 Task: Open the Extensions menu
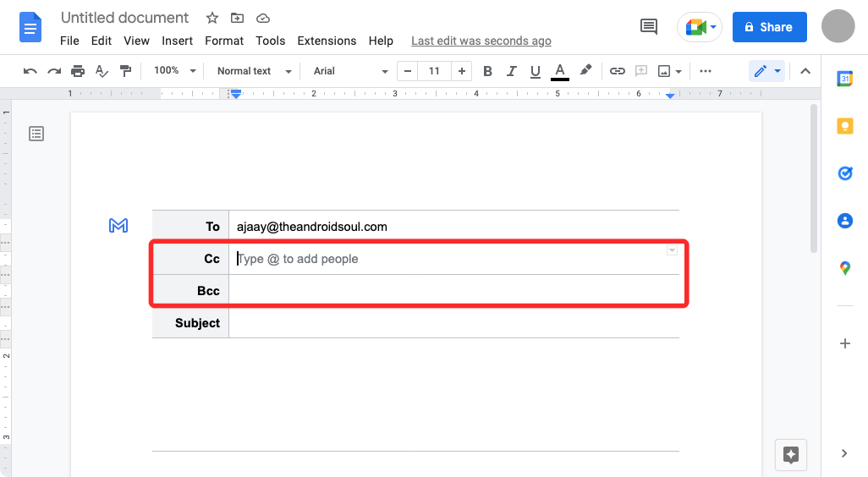(327, 41)
